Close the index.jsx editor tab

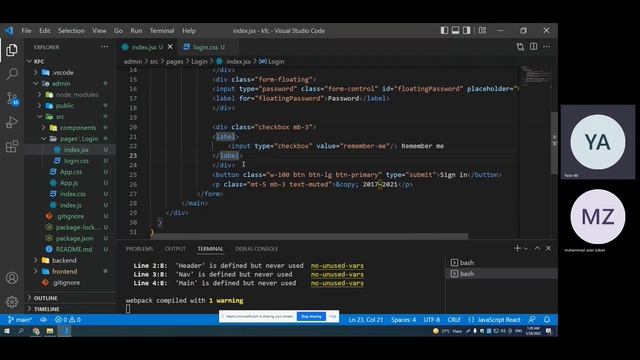point(170,47)
